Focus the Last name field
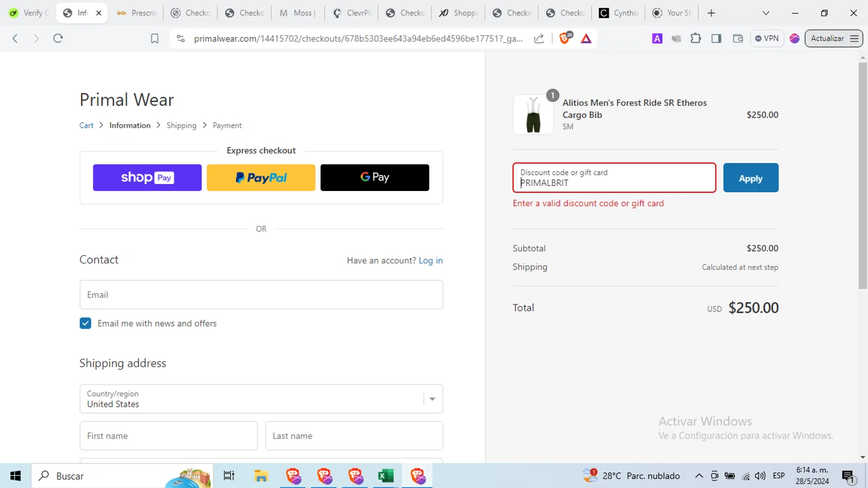The height and width of the screenshot is (488, 868). tap(354, 436)
